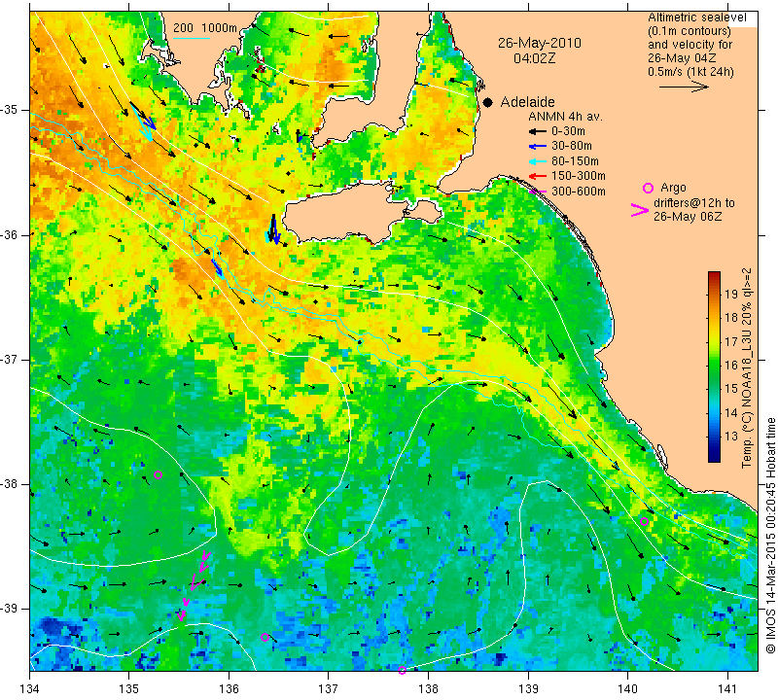Click the Argo float circle at bottom near 137.7

click(x=402, y=670)
